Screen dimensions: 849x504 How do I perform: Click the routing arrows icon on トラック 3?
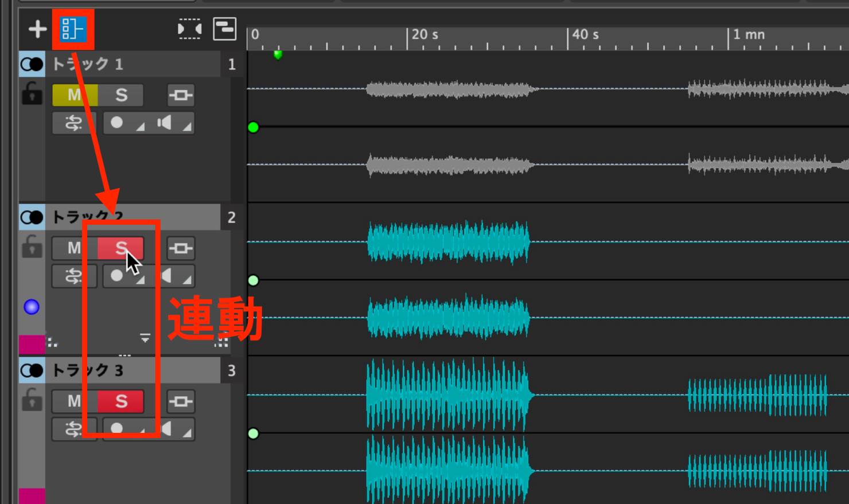click(74, 429)
